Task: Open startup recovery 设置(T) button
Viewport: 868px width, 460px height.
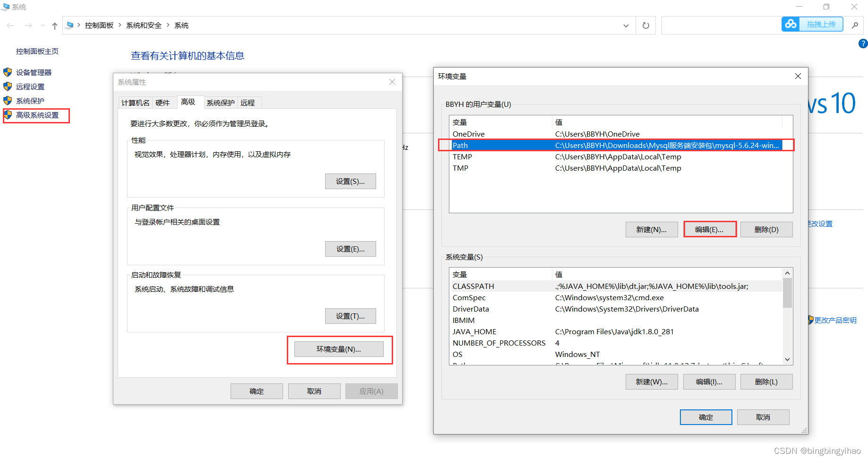Action: click(x=351, y=316)
